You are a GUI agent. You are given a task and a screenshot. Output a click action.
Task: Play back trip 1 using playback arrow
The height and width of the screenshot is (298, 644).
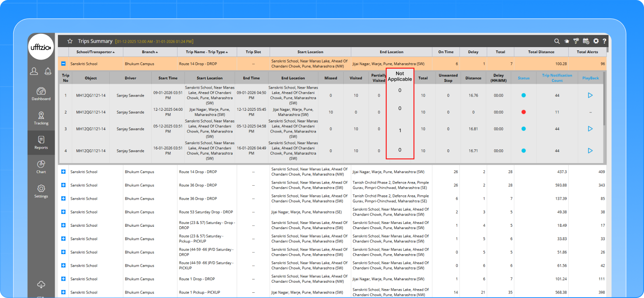point(590,95)
